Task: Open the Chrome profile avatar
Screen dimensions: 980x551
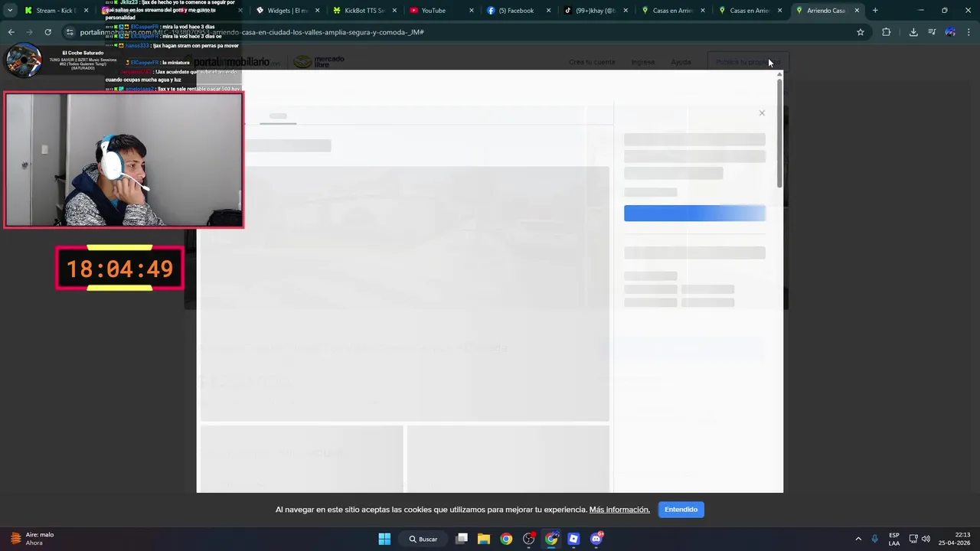Action: click(950, 32)
